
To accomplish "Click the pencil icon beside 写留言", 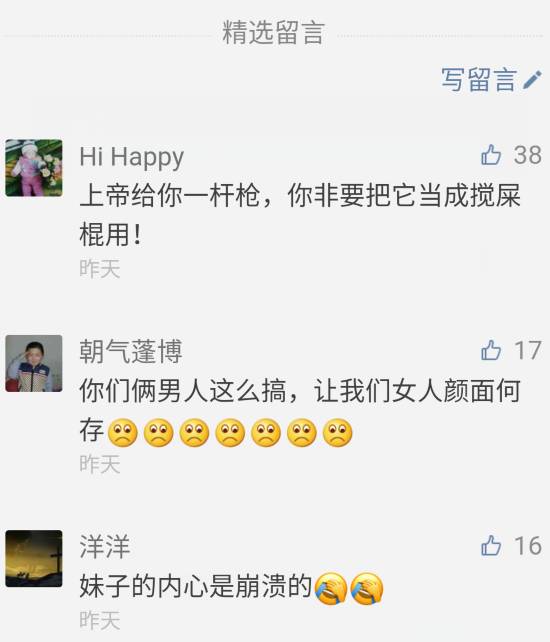I will coord(532,80).
